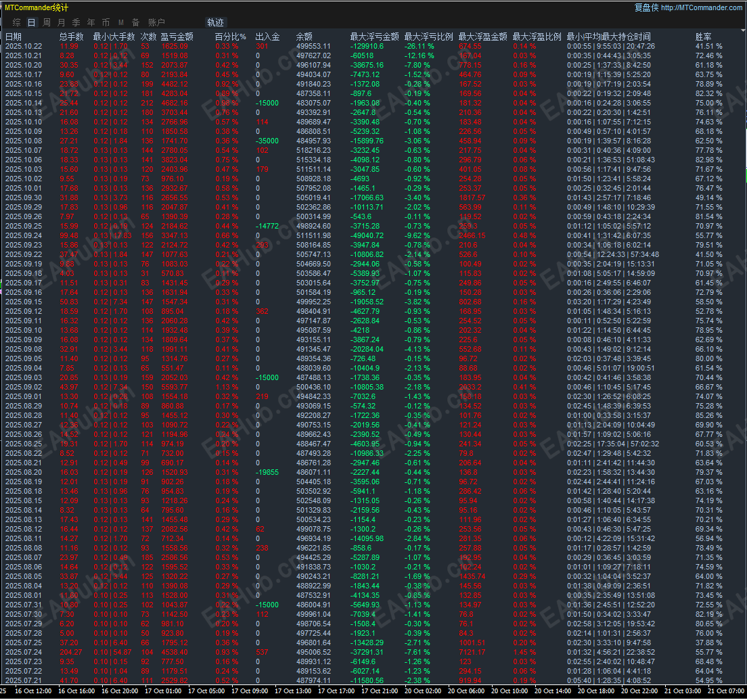Click the 最大浮盈金额 column header
Image resolution: width=747 pixels, height=700 pixels.
click(483, 37)
